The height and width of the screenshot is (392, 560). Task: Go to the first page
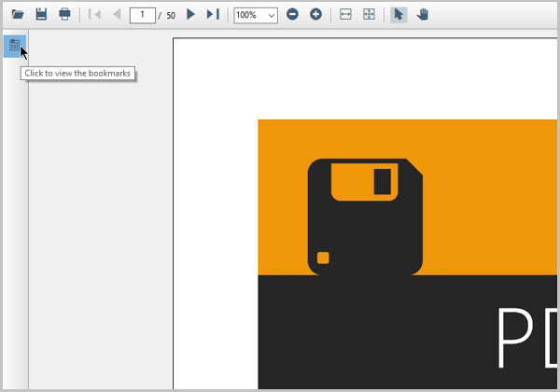coord(94,14)
